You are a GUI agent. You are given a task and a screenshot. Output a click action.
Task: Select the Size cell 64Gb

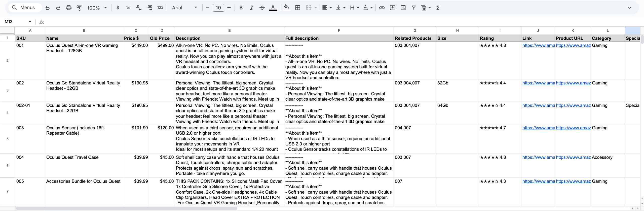[x=458, y=113]
